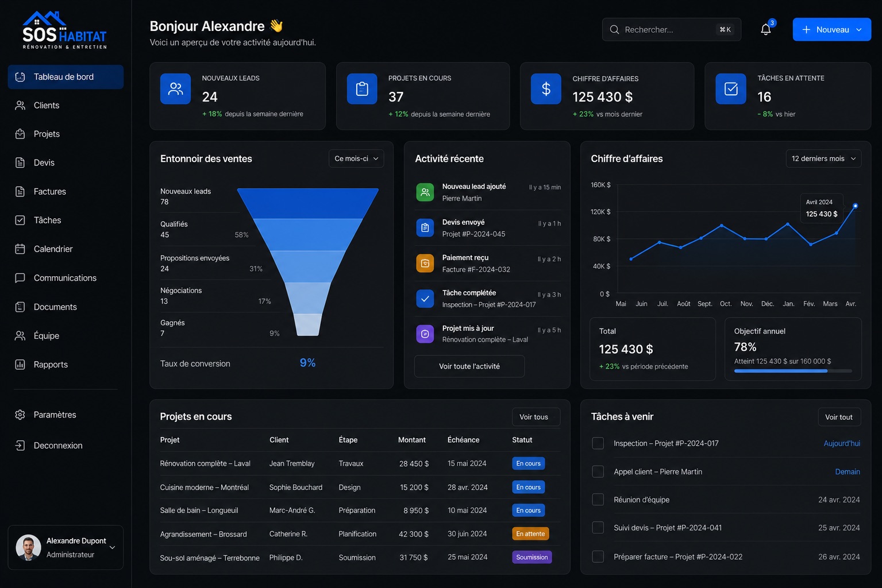Click the Deconnexion link

point(58,446)
